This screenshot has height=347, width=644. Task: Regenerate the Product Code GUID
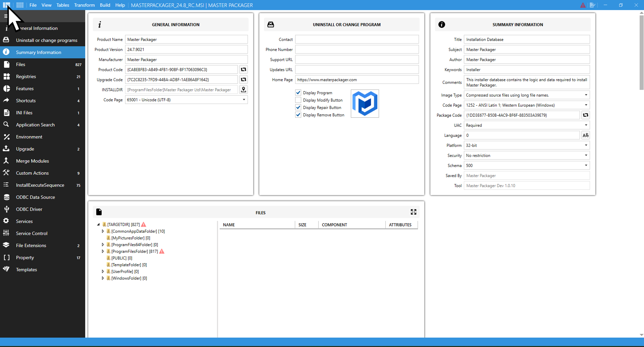pyautogui.click(x=244, y=69)
